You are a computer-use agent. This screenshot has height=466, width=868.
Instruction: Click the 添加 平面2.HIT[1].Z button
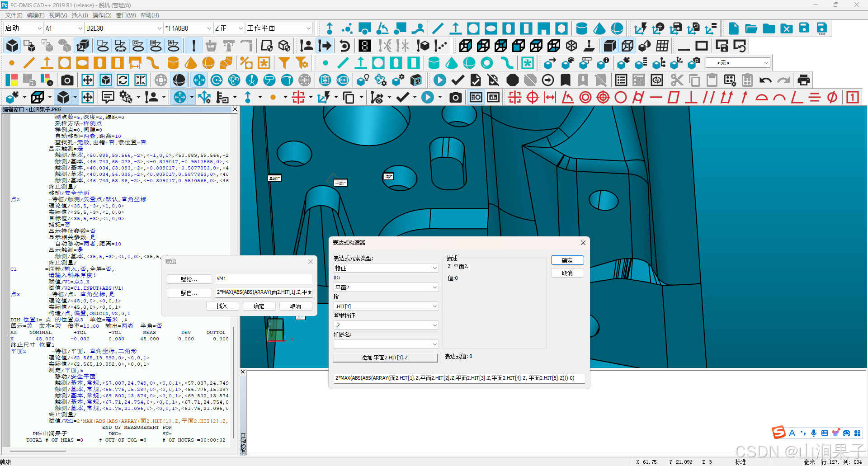click(385, 358)
